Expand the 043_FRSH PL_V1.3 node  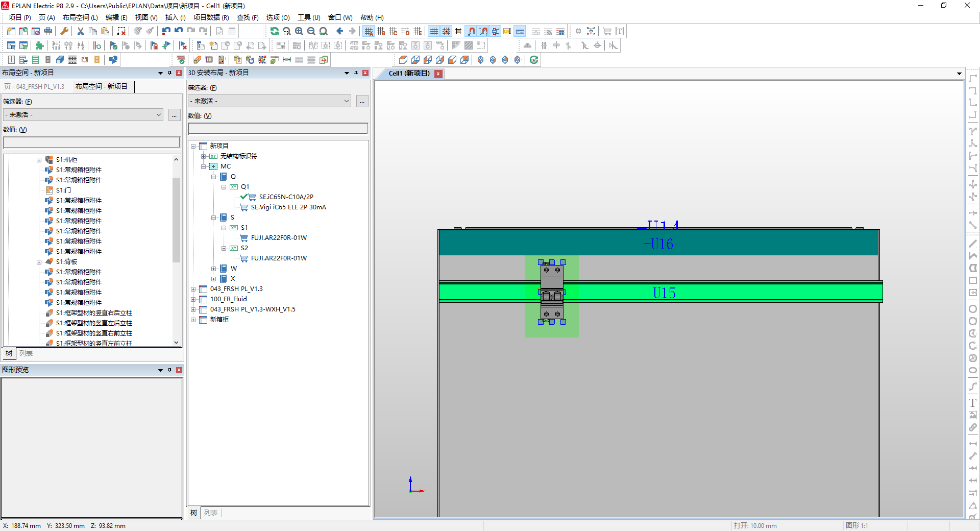[x=193, y=289]
